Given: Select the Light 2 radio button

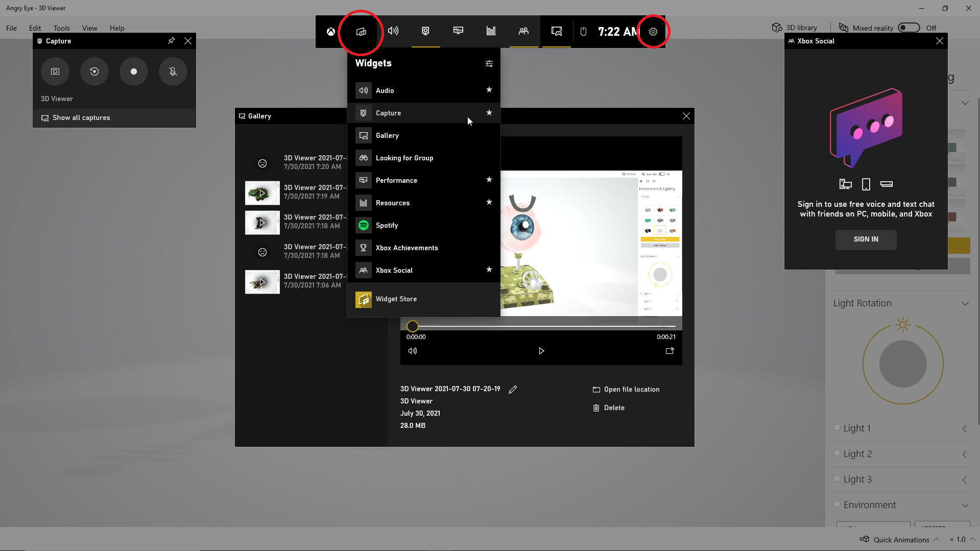Looking at the screenshot, I should tap(837, 453).
